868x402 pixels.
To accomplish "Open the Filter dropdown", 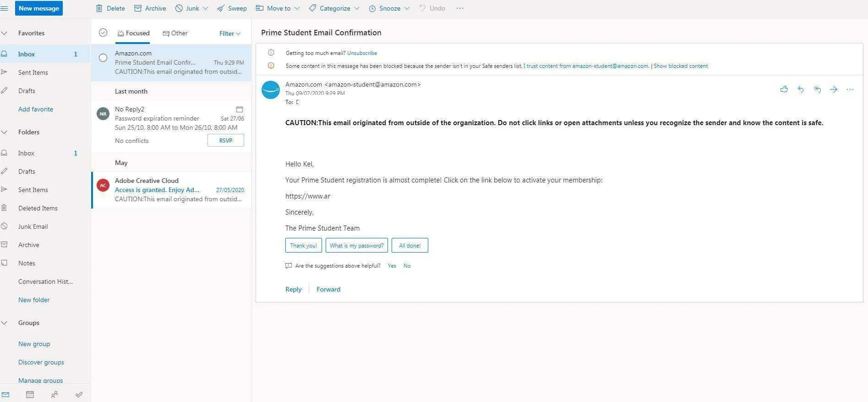I will point(230,33).
